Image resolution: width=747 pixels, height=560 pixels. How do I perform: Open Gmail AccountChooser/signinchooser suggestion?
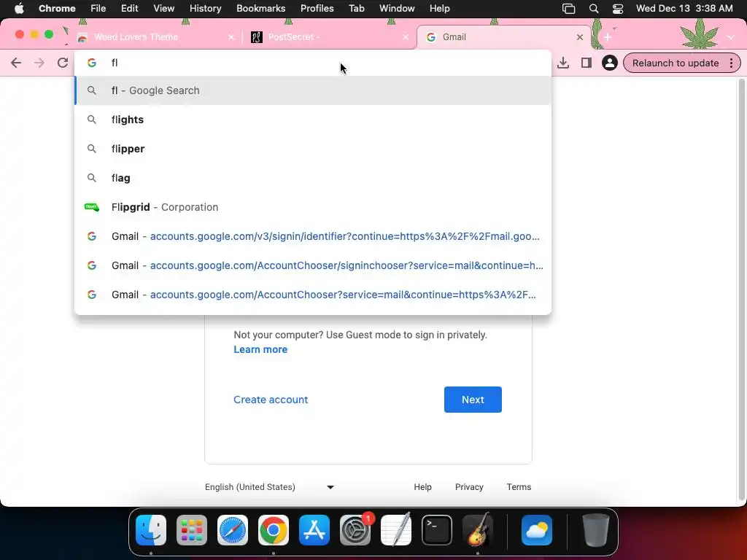[313, 265]
